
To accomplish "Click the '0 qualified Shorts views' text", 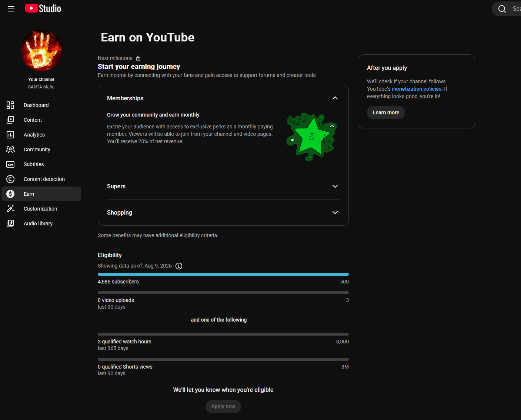I will [125, 367].
